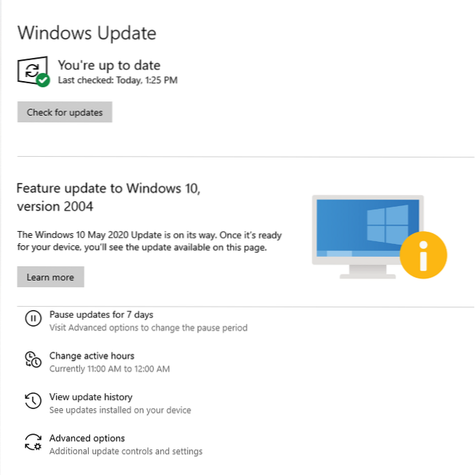Click the 'You're up to date' status text
Viewport: 476px width, 475px height.
109,65
